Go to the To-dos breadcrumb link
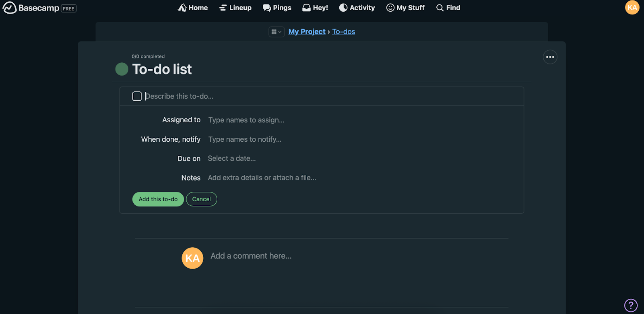The height and width of the screenshot is (314, 644). (343, 32)
